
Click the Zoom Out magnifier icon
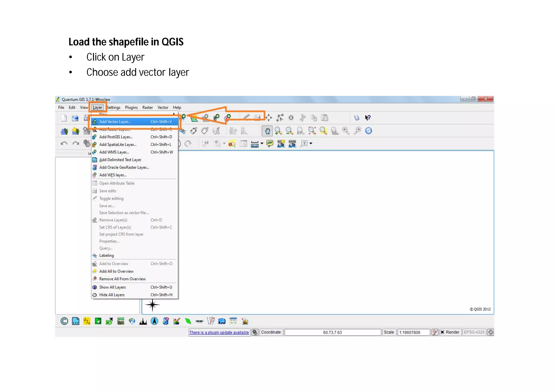tap(289, 131)
